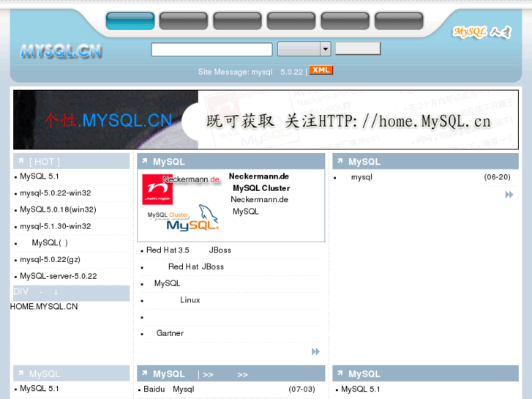Open MySQL5.0.18(win32) link
Screen dimensions: 532x399
(x=58, y=209)
